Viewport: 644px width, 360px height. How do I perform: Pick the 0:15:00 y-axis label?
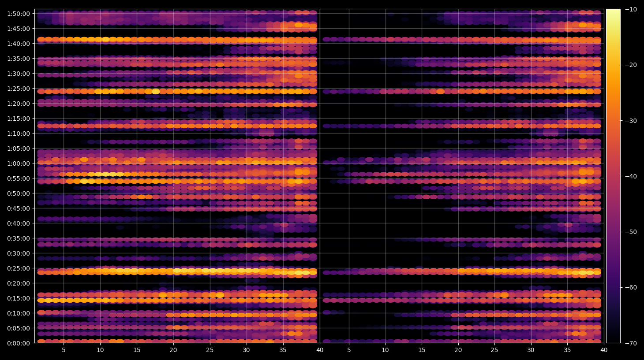[x=19, y=298]
